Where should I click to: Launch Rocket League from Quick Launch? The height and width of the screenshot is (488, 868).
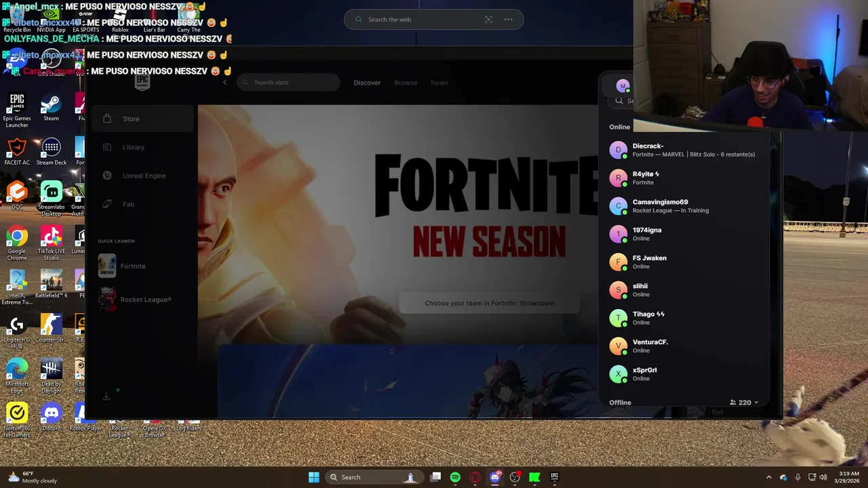pyautogui.click(x=134, y=300)
